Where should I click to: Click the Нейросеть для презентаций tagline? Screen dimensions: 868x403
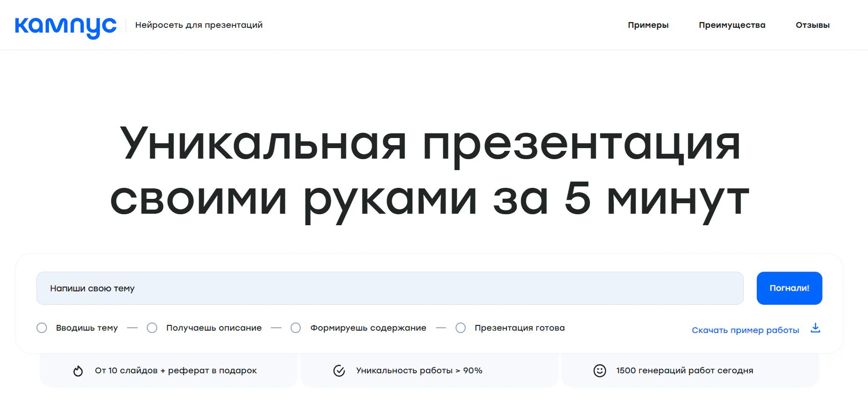click(x=199, y=25)
